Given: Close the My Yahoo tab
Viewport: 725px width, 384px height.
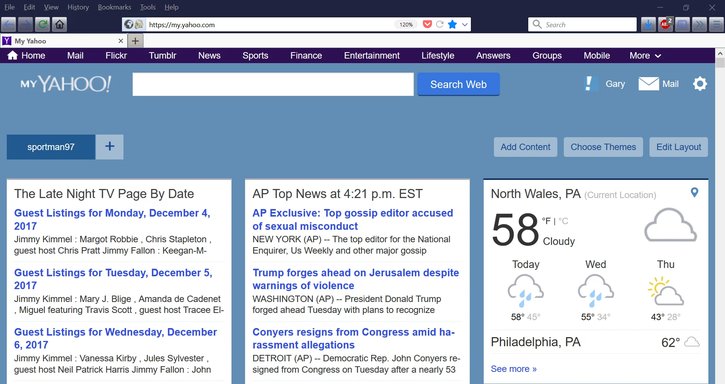Looking at the screenshot, I should point(121,41).
